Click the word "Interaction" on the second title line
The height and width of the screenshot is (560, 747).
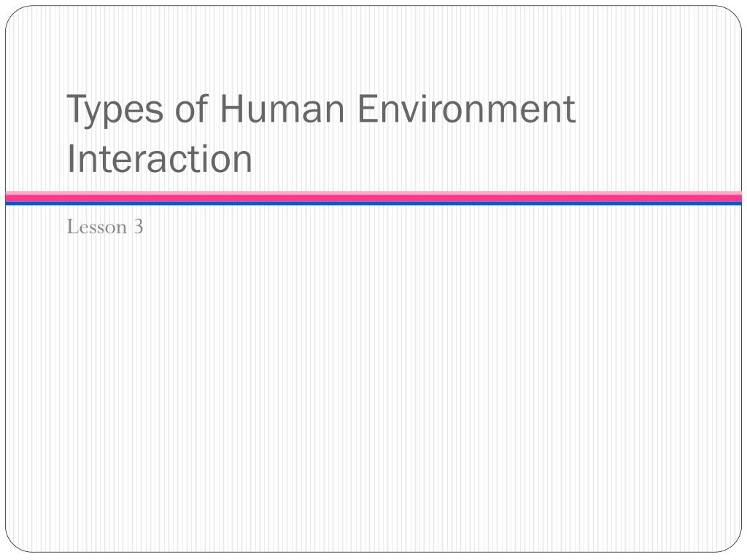159,159
